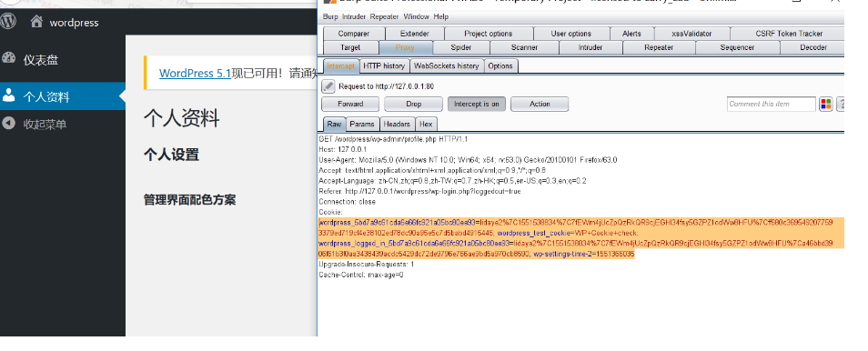Toggle the Intercept is on button
868x351 pixels.
pyautogui.click(x=477, y=104)
